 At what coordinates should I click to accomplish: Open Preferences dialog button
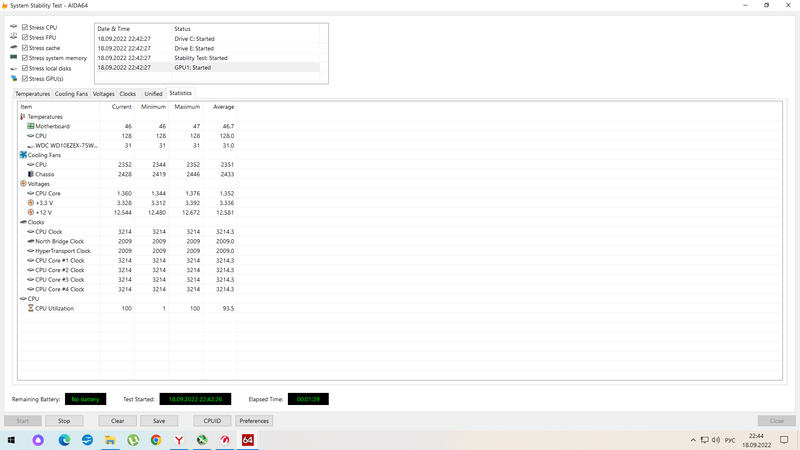[254, 421]
